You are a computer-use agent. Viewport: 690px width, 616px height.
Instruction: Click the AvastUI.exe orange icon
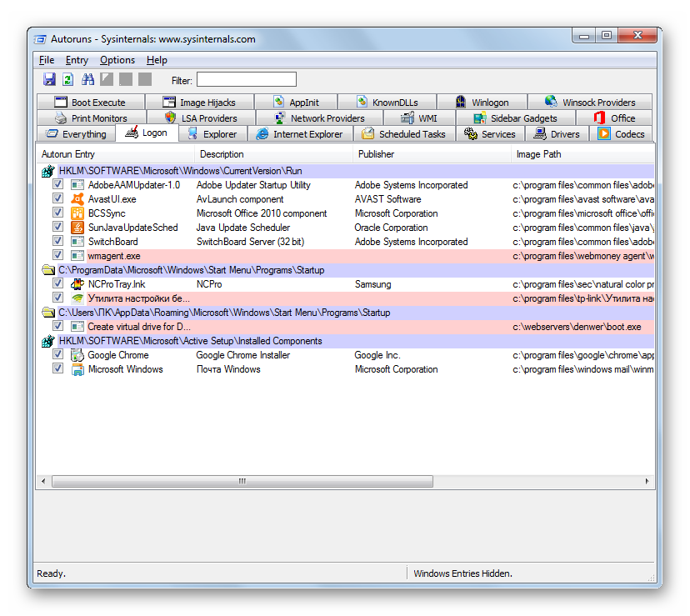click(77, 199)
